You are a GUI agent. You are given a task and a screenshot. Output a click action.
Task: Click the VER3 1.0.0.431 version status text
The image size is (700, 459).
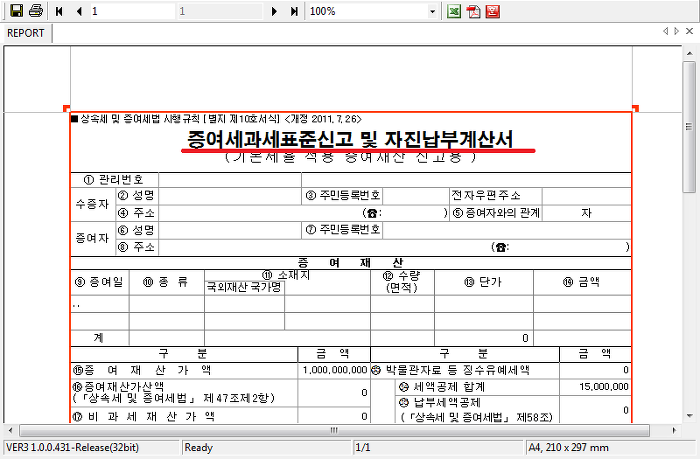(72, 447)
